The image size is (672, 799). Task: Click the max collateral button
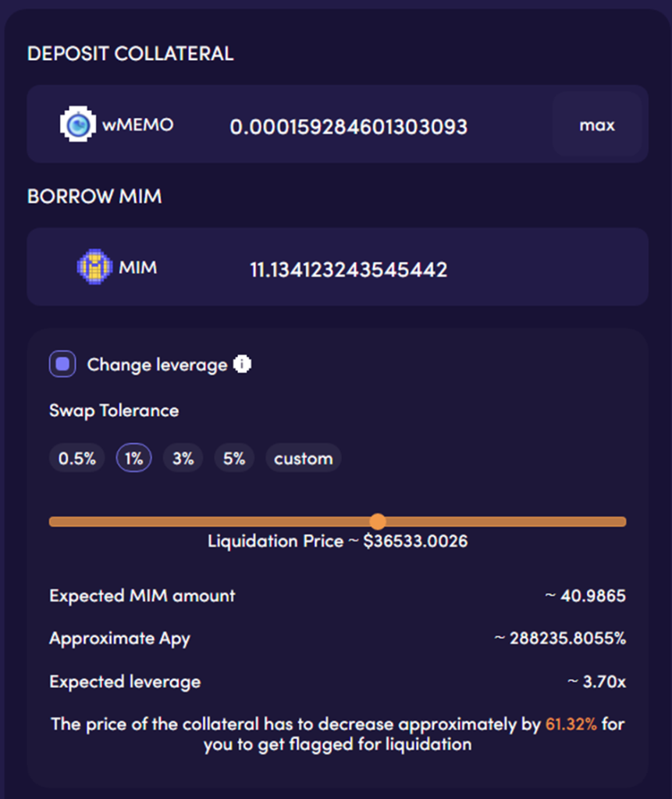coord(597,124)
